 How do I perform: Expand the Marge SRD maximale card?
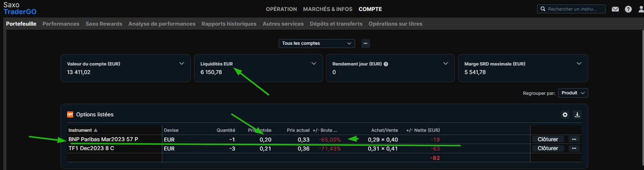click(579, 63)
